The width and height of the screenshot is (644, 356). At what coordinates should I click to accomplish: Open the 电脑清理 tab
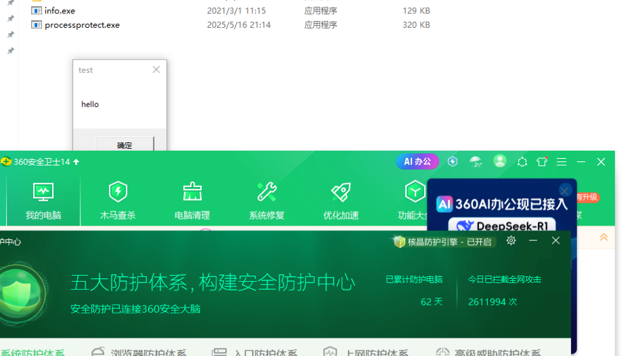192,201
